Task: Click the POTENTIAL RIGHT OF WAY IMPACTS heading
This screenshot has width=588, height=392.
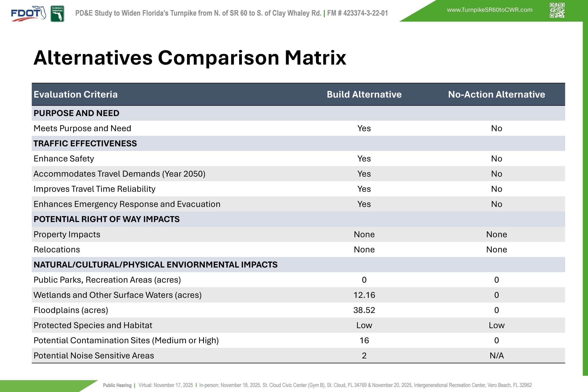Action: point(107,219)
